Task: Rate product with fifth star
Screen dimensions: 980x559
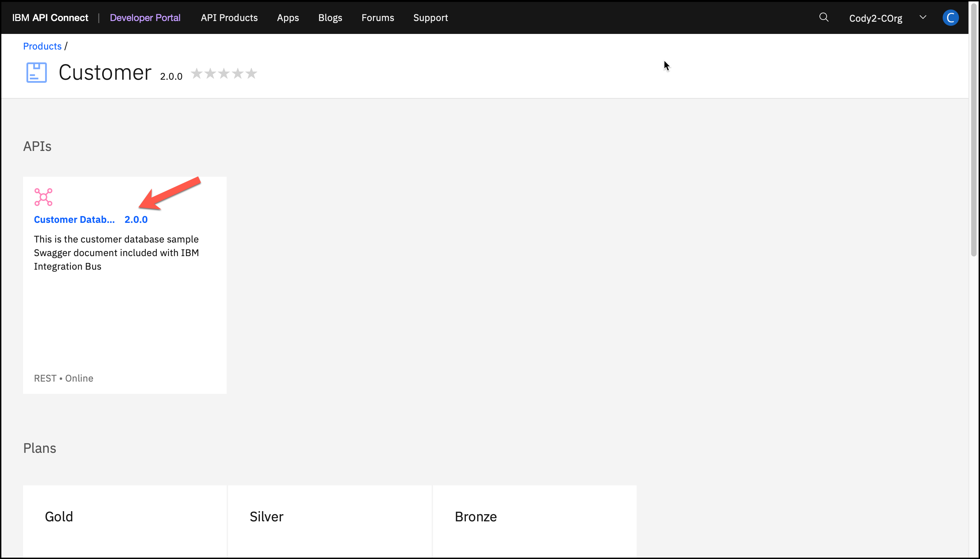Action: point(251,73)
